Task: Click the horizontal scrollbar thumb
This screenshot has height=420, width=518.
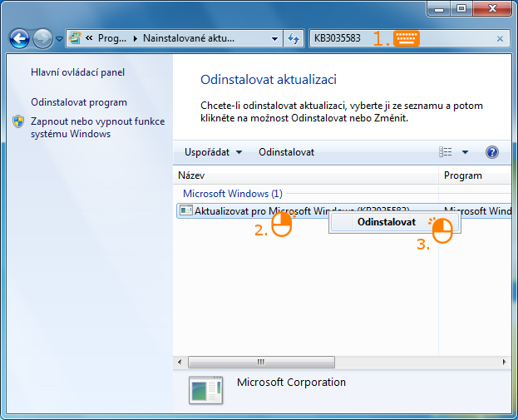Action: pyautogui.click(x=261, y=362)
